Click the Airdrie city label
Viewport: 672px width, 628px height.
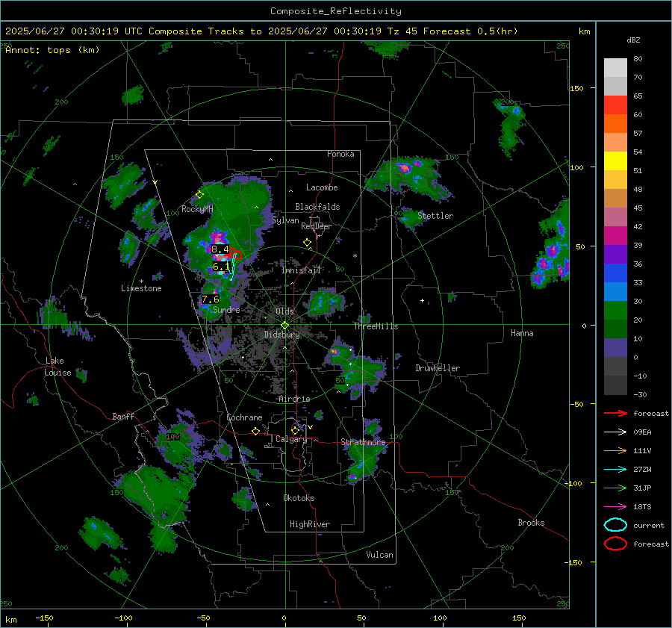click(294, 399)
